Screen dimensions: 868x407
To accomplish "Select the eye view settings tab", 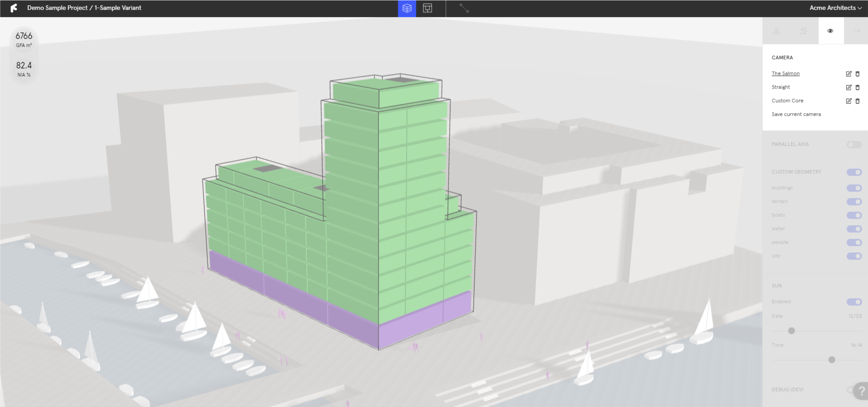I will [830, 31].
